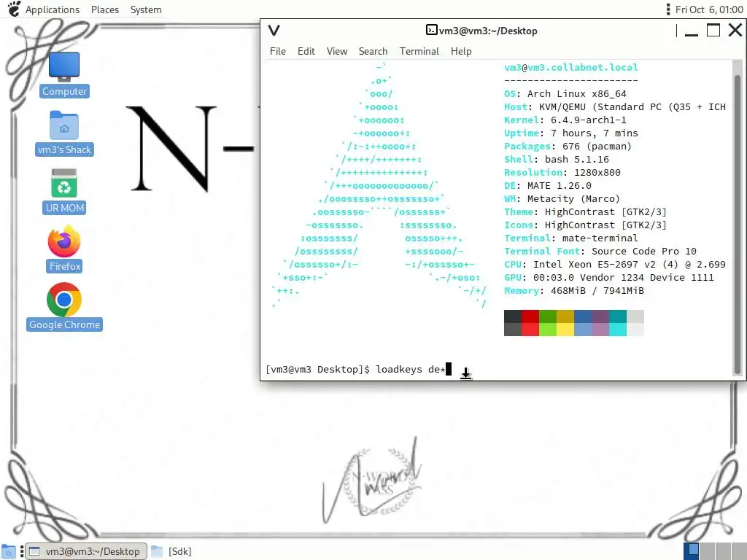The width and height of the screenshot is (747, 560).
Task: Click the yellow color block in neofetch
Action: (565, 330)
